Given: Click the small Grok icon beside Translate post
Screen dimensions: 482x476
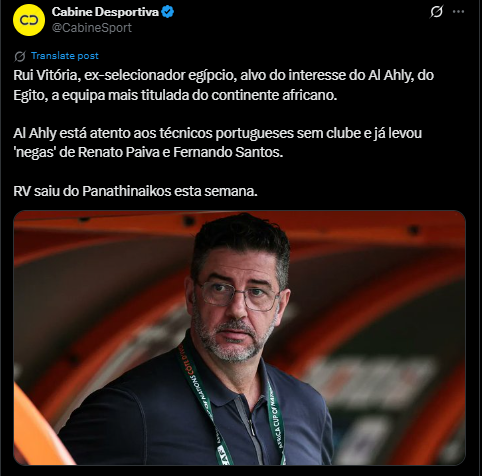Looking at the screenshot, I should 20,56.
